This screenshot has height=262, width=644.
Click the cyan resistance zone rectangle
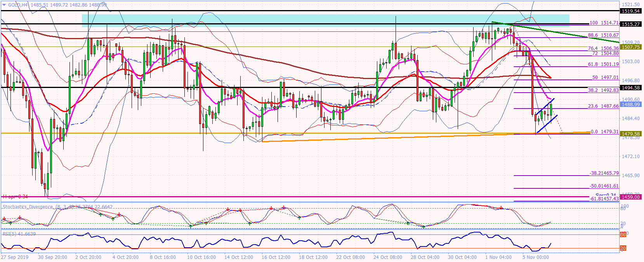[325, 20]
